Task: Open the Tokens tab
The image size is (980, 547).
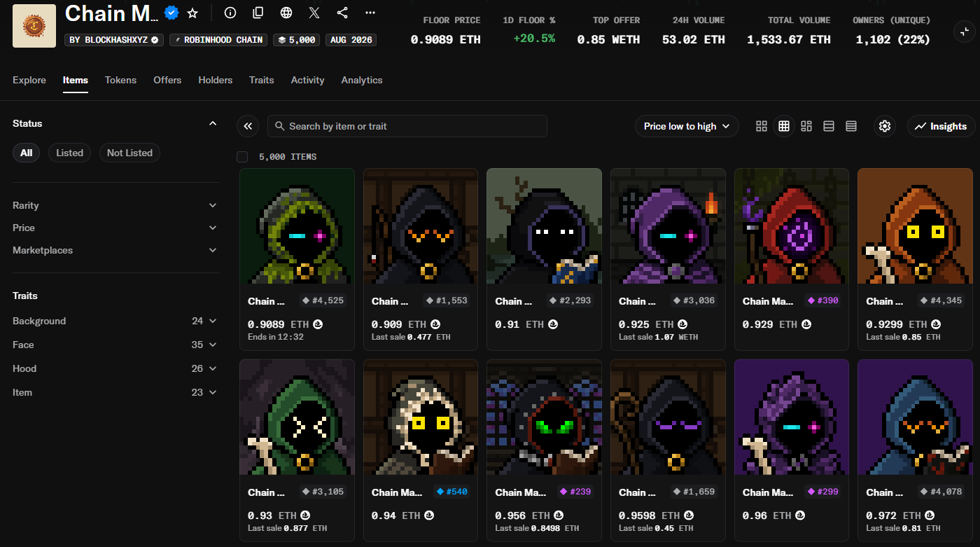Action: [x=120, y=80]
